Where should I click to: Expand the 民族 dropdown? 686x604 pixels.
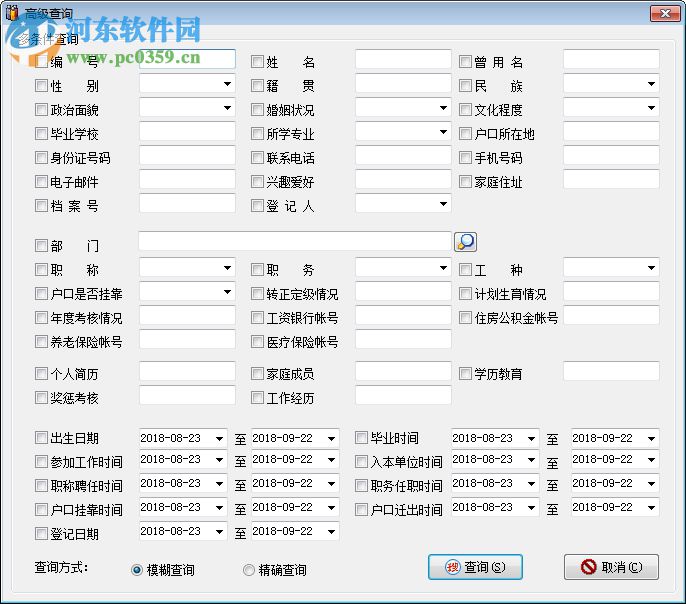651,84
